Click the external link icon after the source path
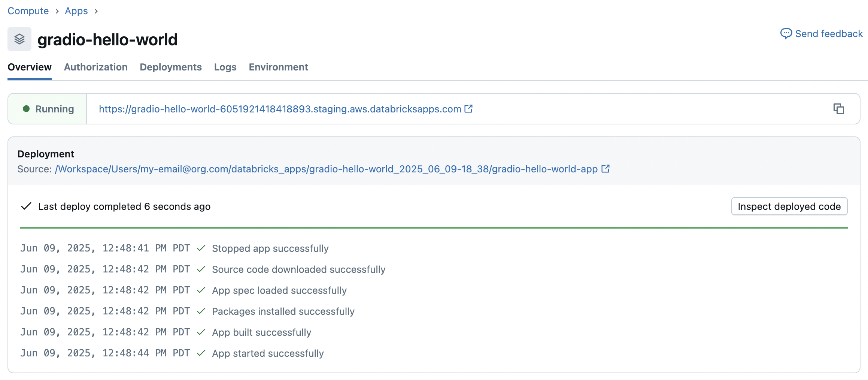The image size is (868, 380). pyautogui.click(x=606, y=168)
